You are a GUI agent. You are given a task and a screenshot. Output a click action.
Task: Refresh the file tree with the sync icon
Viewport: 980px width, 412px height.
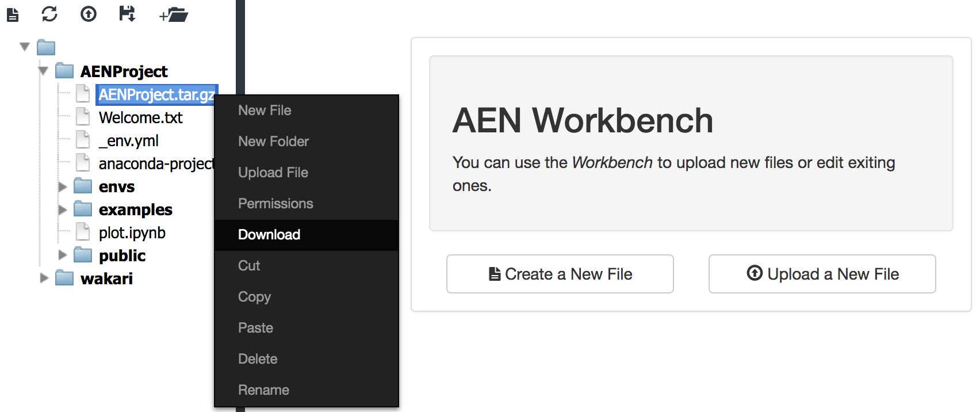(49, 14)
